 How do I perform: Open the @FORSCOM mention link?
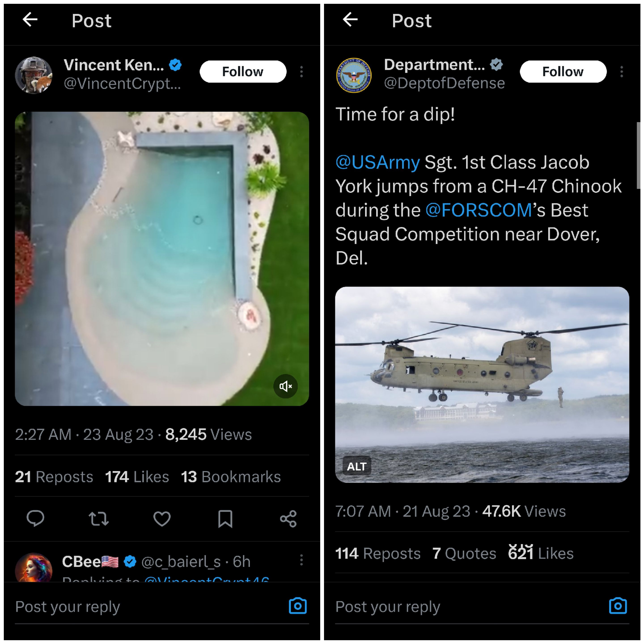tap(478, 210)
